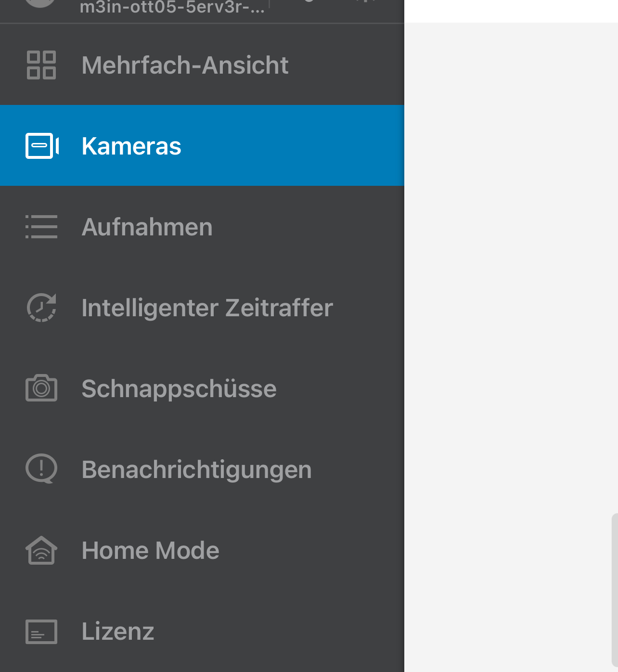This screenshot has width=618, height=672.
Task: Switch to Home Mode
Action: click(150, 550)
